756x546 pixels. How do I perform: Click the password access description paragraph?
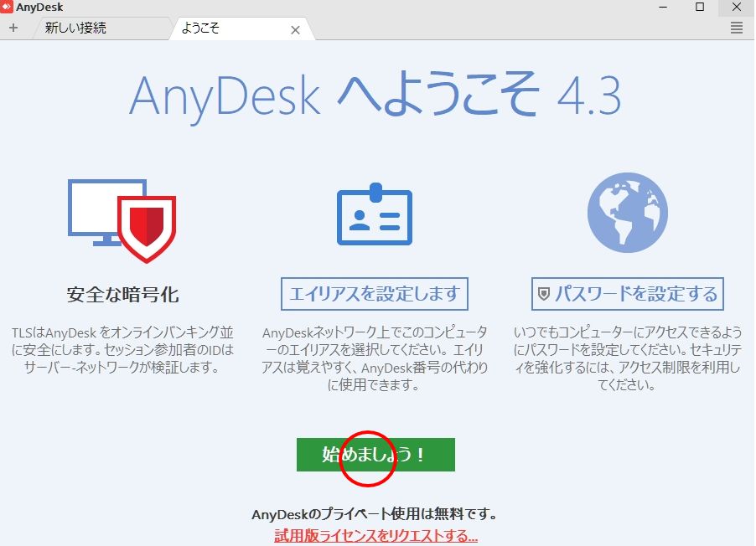627,358
